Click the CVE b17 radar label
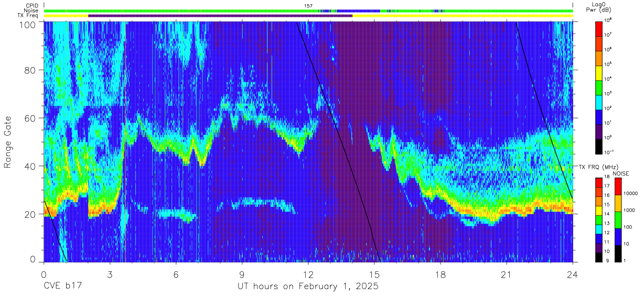644x297 pixels. (x=62, y=287)
